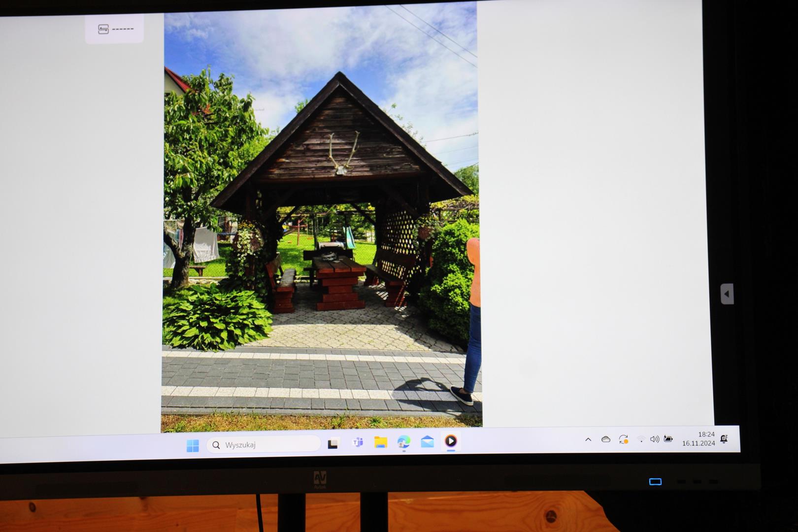
Task: Open Wi-Fi network settings
Action: pos(641,439)
